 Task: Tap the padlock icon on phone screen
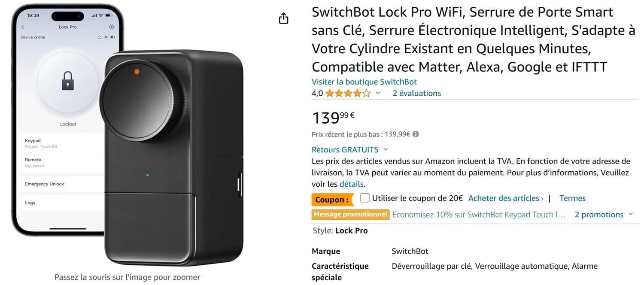coord(68,81)
